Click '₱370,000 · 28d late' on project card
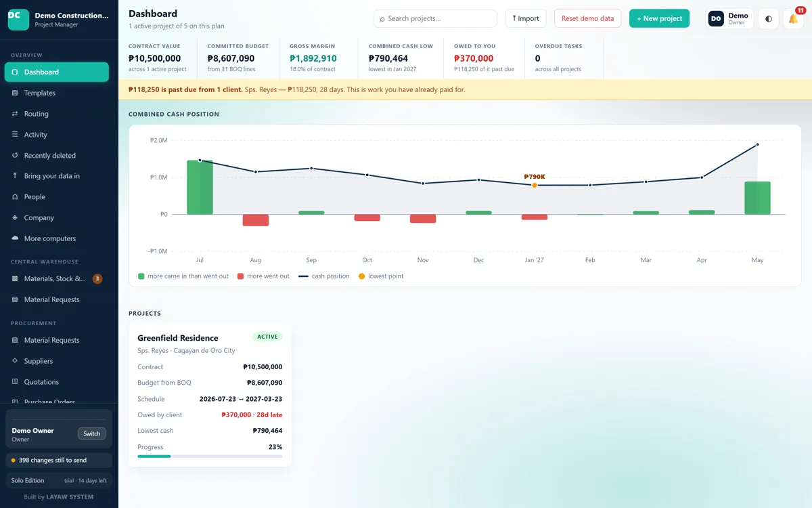 click(252, 415)
